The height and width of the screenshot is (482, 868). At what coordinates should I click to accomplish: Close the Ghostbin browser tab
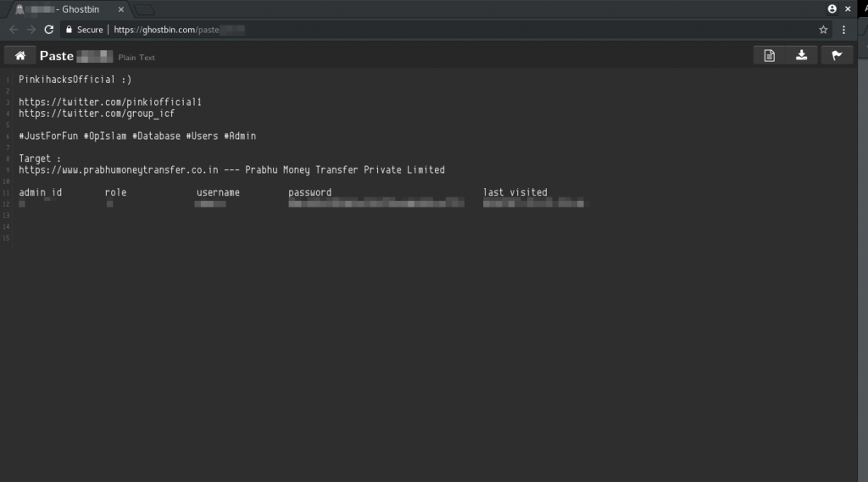coord(120,9)
